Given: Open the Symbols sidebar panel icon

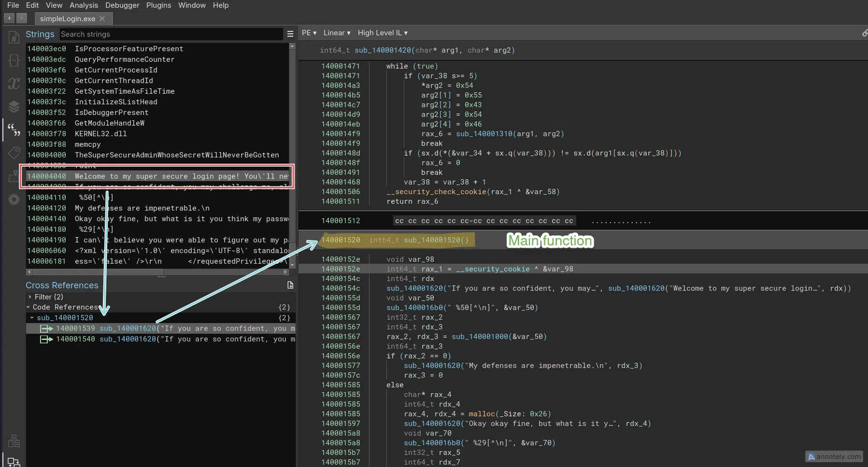Looking at the screenshot, I should (x=14, y=37).
